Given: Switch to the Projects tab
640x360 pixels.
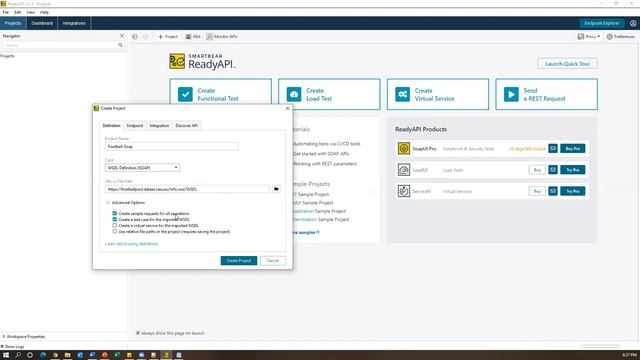Looking at the screenshot, I should point(13,23).
